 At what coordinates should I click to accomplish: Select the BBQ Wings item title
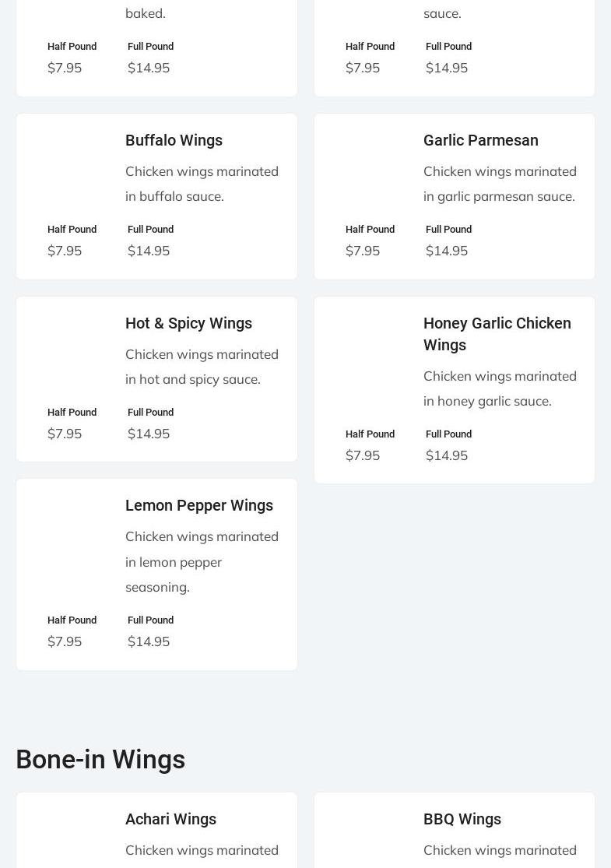[x=462, y=819]
